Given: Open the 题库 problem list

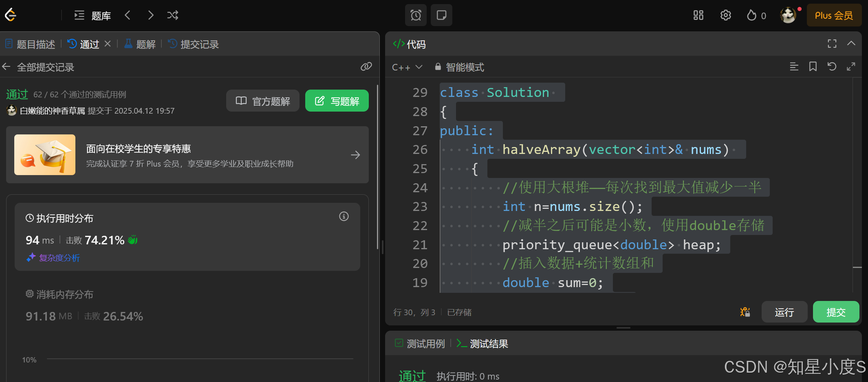Looking at the screenshot, I should point(93,15).
